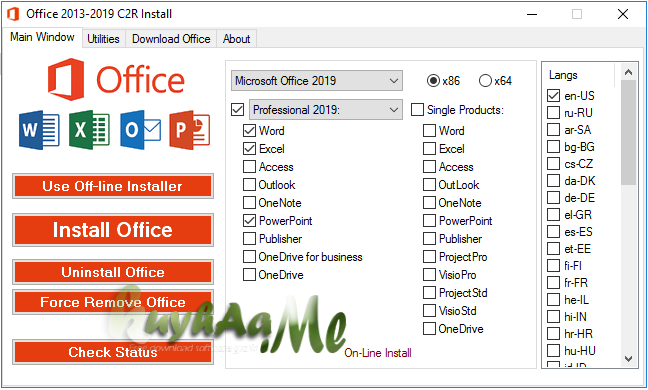Click the Langs list scroll-down arrow
The height and width of the screenshot is (390, 648).
[x=629, y=359]
